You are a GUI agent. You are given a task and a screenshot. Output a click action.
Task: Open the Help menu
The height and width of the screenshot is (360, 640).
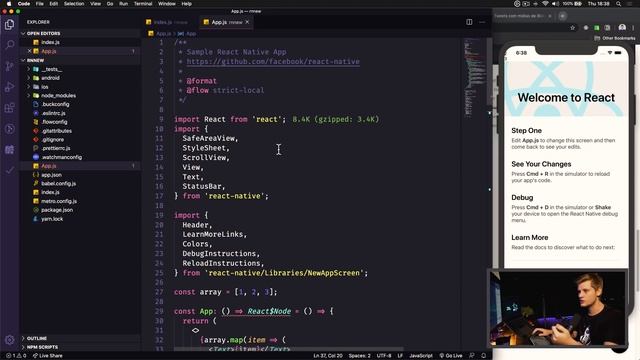point(187,4)
